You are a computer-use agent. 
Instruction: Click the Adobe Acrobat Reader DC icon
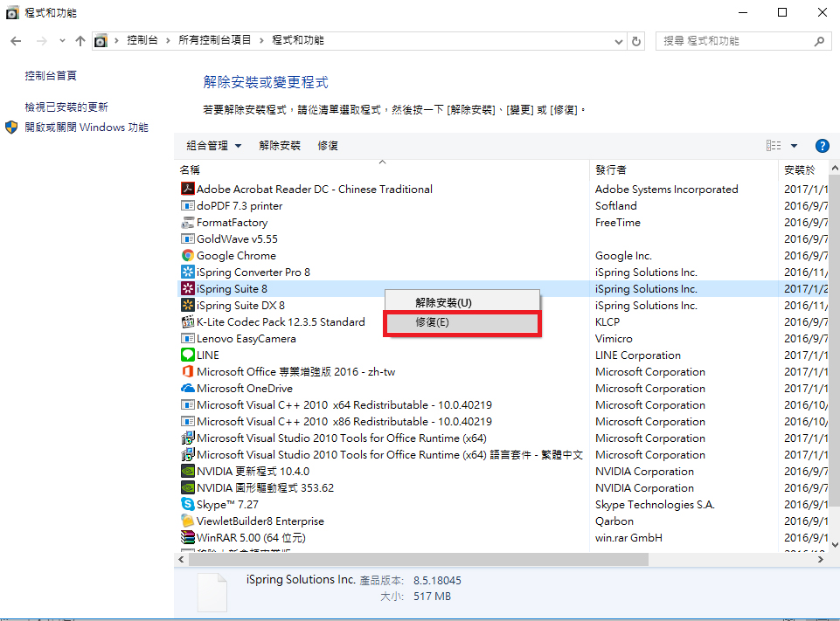click(x=186, y=189)
